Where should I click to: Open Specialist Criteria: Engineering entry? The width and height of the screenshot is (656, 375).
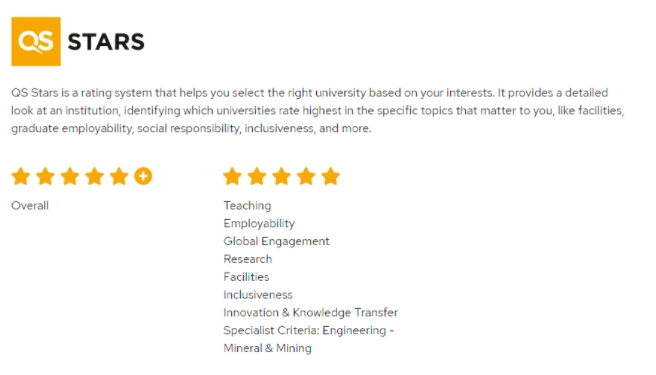(x=309, y=339)
